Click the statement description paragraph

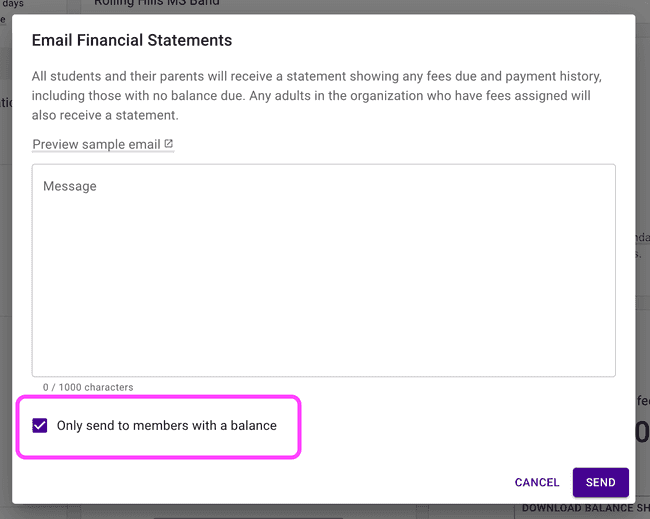point(316,96)
